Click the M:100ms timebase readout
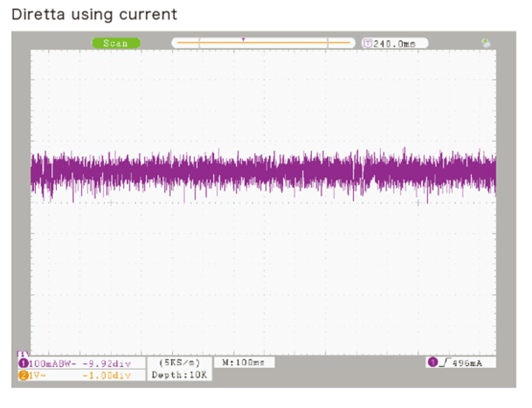 tap(244, 362)
